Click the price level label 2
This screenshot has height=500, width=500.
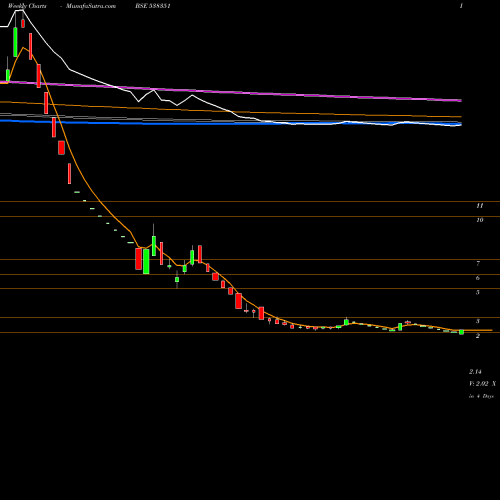[478, 336]
